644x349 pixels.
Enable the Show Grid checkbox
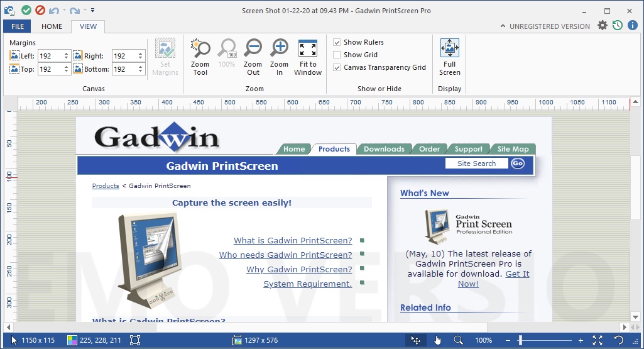point(337,55)
